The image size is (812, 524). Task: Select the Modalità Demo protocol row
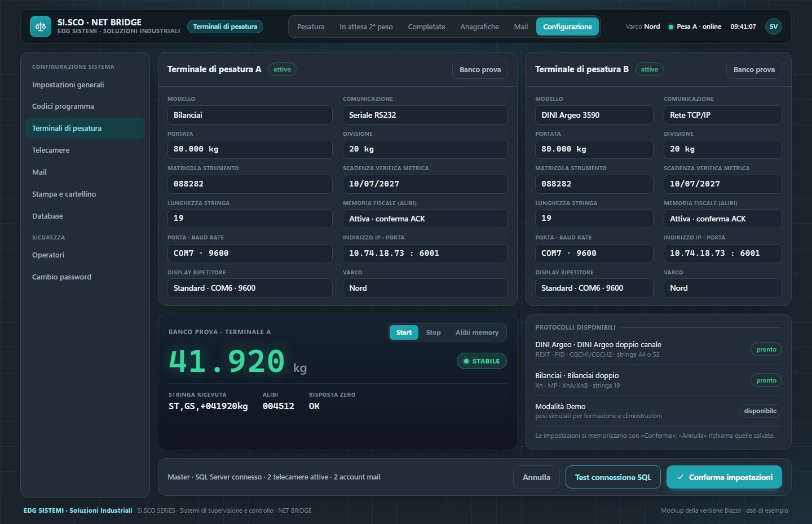(659, 411)
